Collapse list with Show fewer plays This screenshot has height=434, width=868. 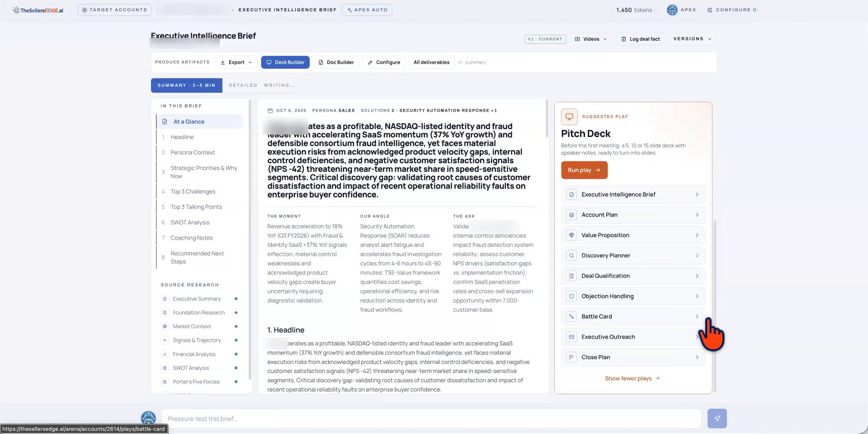pos(632,378)
